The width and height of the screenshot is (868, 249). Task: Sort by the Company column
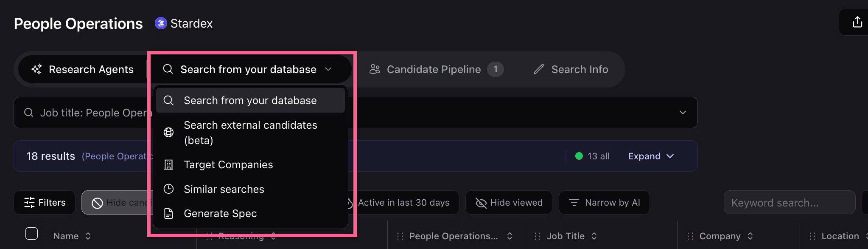coord(720,236)
